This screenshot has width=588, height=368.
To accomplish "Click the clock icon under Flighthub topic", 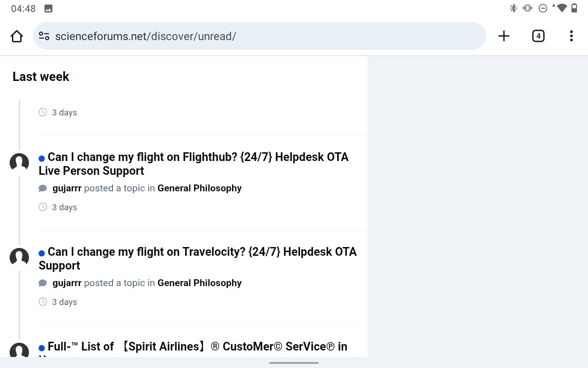I will (x=43, y=207).
